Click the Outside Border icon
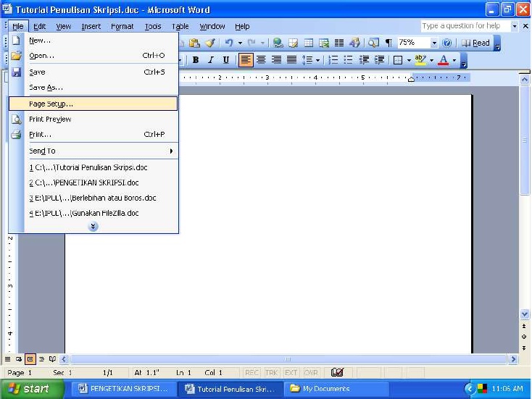This screenshot has width=532, height=399. click(x=398, y=60)
